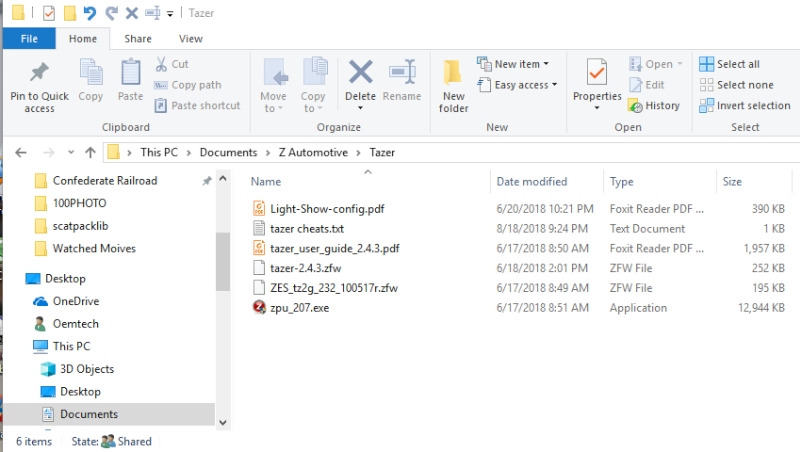This screenshot has height=452, width=800.
Task: Show file History
Action: [x=655, y=106]
